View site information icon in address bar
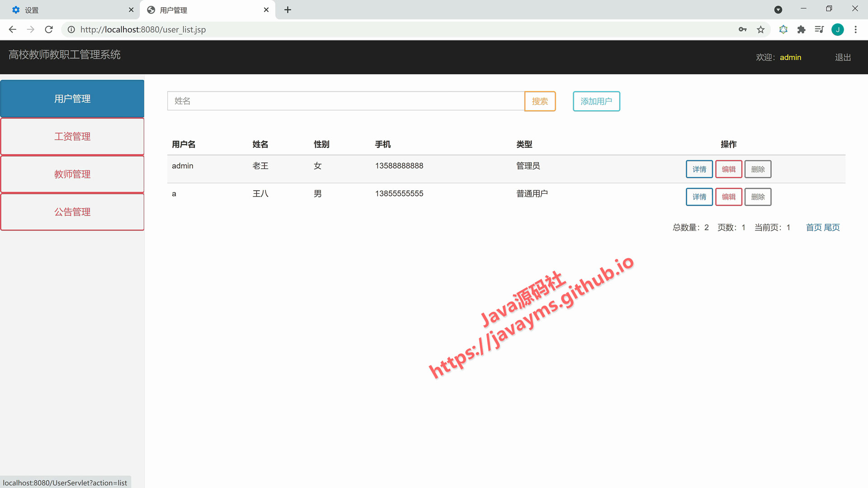Viewport: 868px width, 488px height. click(x=71, y=29)
